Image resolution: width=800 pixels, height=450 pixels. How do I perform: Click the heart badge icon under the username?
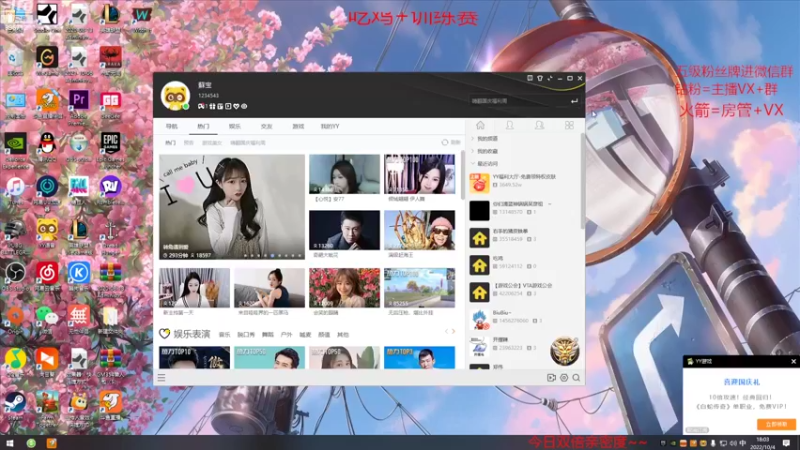(x=236, y=106)
